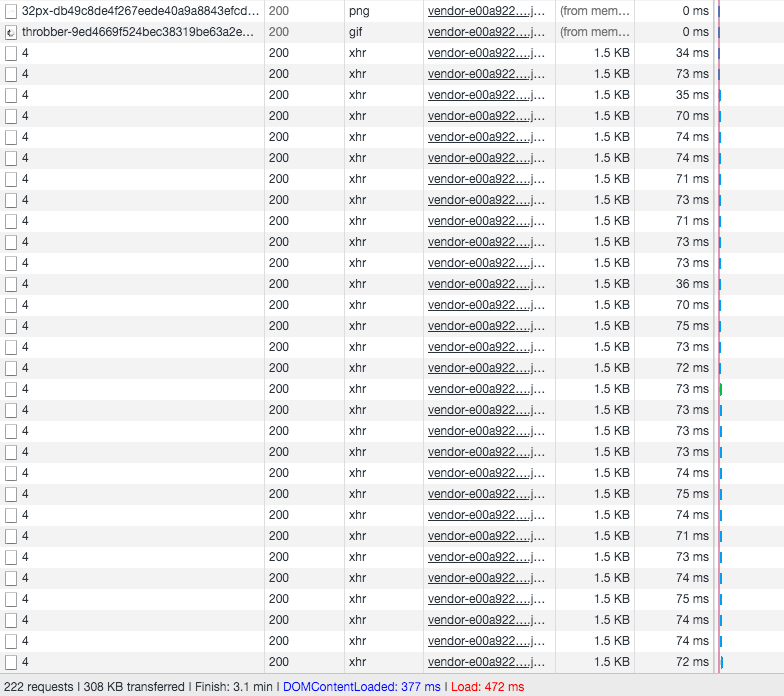Click 'Load: 472 ms' in the status bar
Viewport: 784px width, 696px height.
pyautogui.click(x=488, y=687)
